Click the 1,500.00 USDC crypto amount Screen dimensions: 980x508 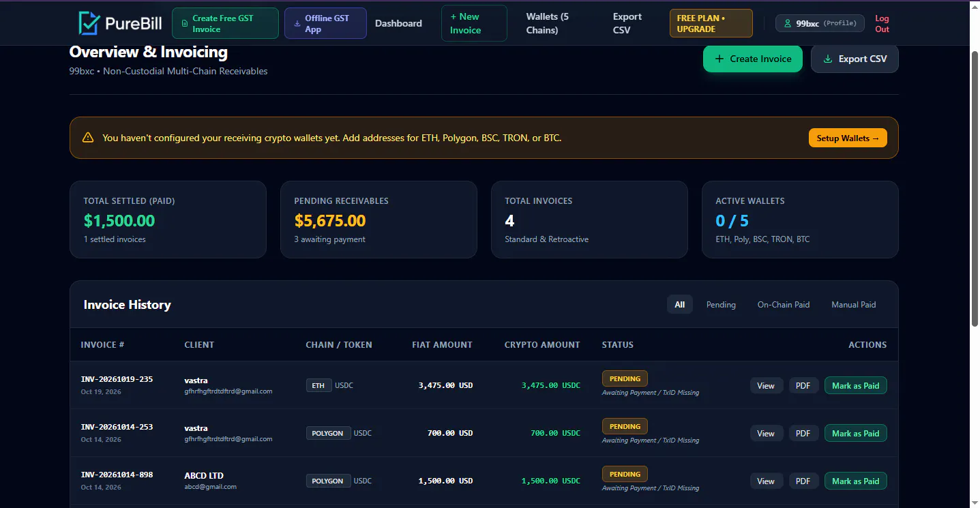[x=551, y=481]
